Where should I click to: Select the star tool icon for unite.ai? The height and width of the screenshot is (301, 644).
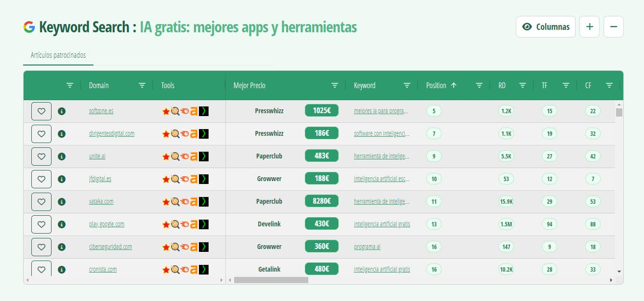[x=166, y=156]
